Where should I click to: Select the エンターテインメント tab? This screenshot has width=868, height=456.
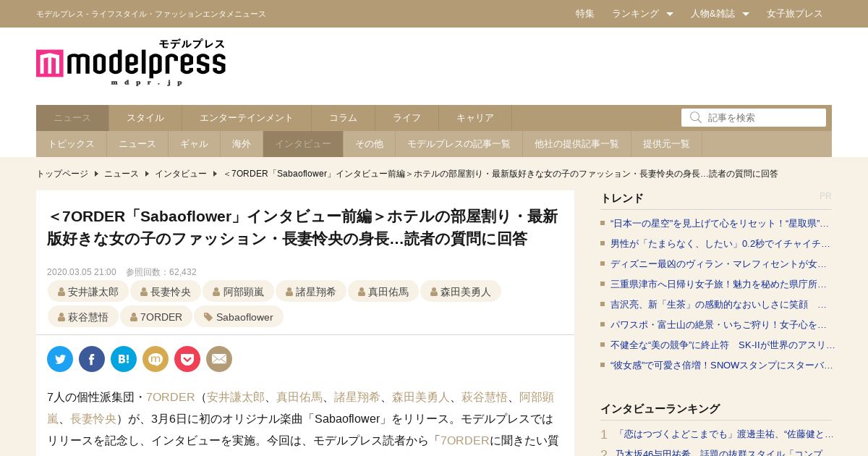coord(247,118)
